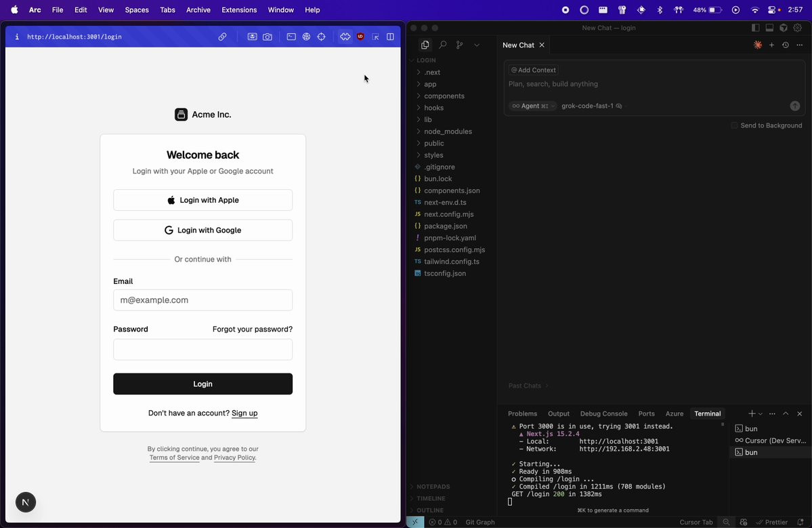Click the camera capture icon in Arc toolbar
This screenshot has width=812, height=528.
[268, 37]
